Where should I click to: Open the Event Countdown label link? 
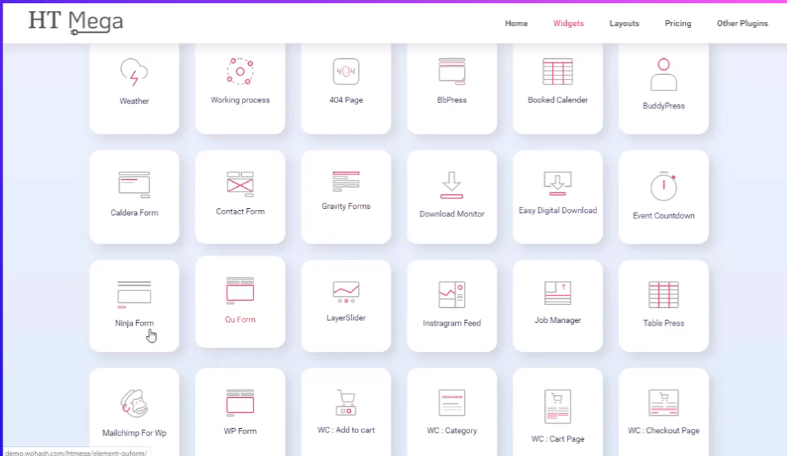[x=664, y=216]
